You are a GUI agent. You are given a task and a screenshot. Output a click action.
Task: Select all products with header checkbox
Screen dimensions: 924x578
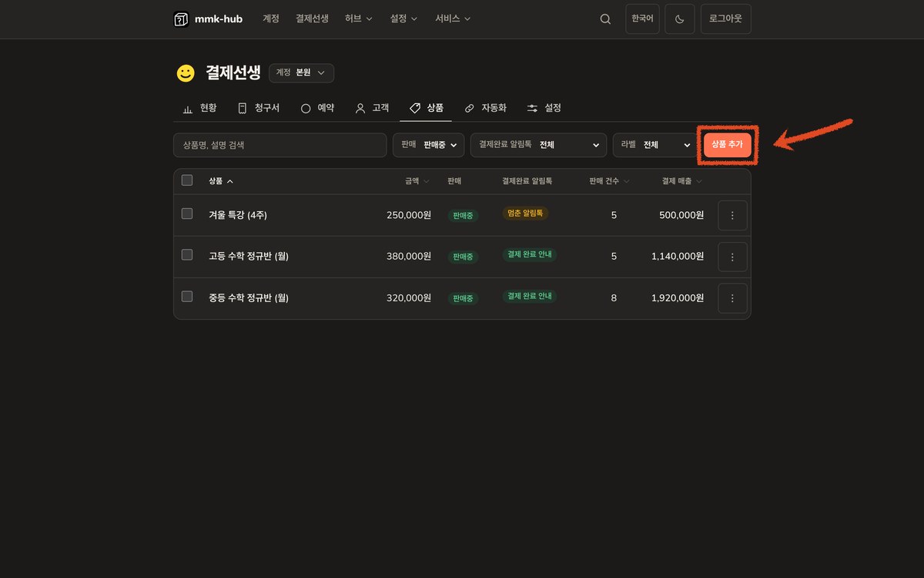(x=187, y=180)
